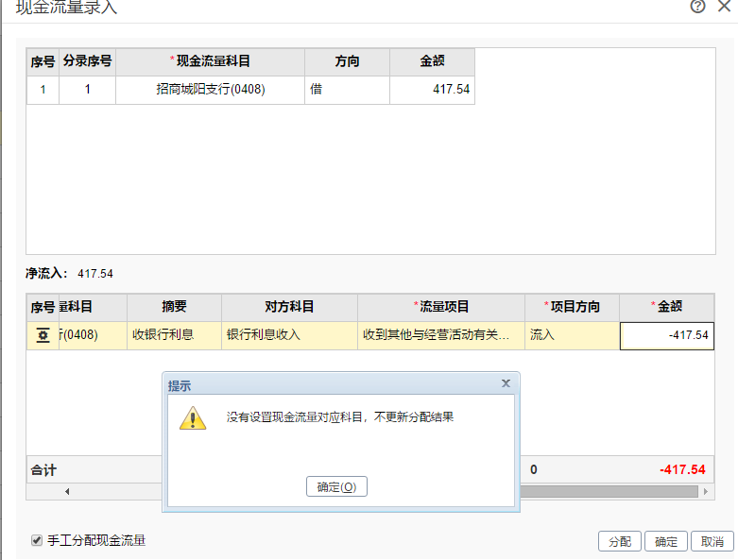Click the upper table 金额 header
The image size is (738, 560).
click(432, 61)
